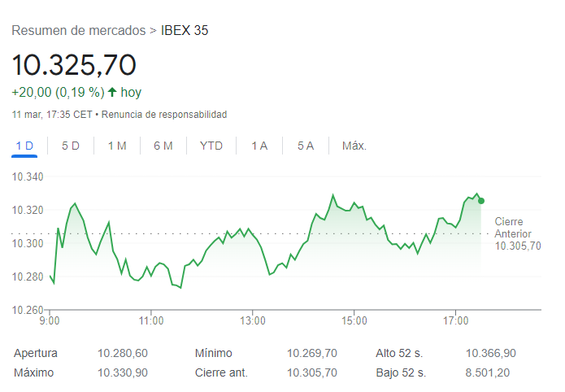
Task: Click the Alto 52 s. value
Action: pyautogui.click(x=490, y=353)
